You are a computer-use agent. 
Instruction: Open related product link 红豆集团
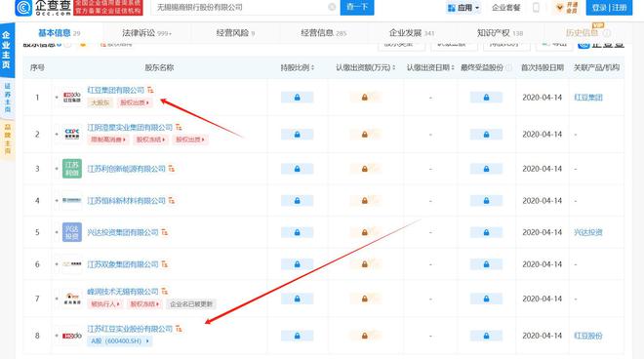pyautogui.click(x=588, y=98)
